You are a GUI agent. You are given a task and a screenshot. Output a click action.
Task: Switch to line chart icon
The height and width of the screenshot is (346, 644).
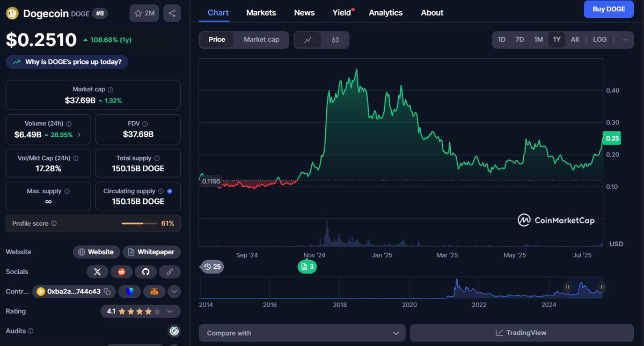pyautogui.click(x=308, y=40)
